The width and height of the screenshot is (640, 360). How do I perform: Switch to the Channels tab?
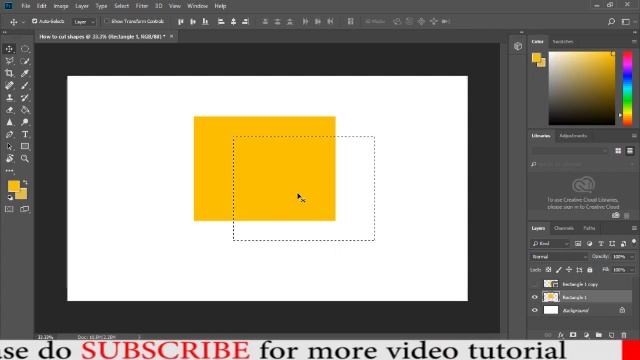point(564,228)
